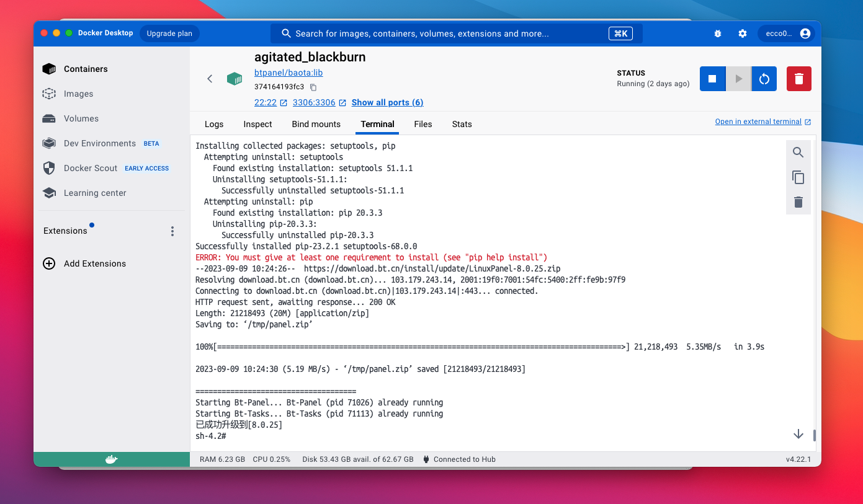Open the ecco0 account menu
This screenshot has width=863, height=504.
tap(787, 33)
